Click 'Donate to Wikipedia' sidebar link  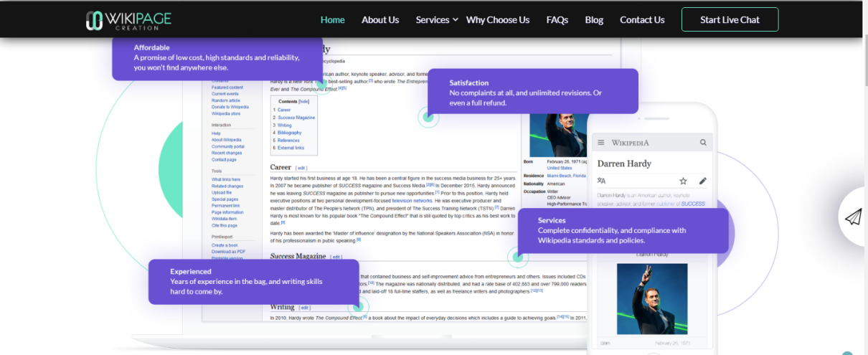pyautogui.click(x=230, y=107)
